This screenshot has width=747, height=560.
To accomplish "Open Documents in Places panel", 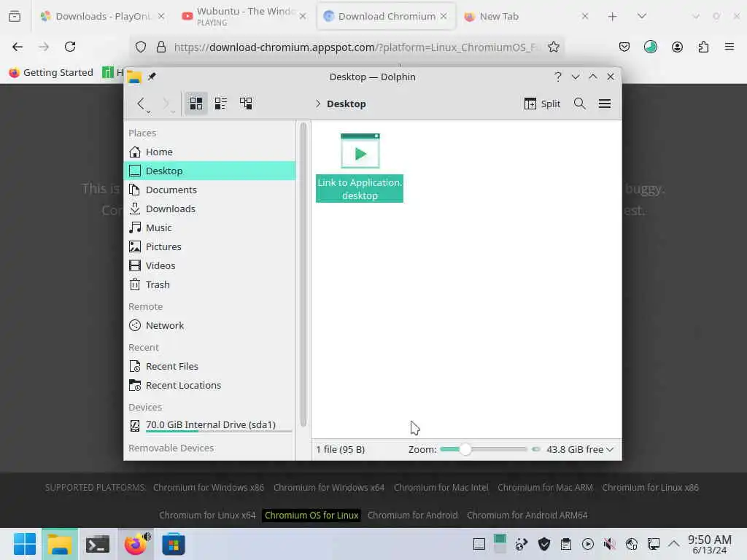I will [x=209, y=190].
